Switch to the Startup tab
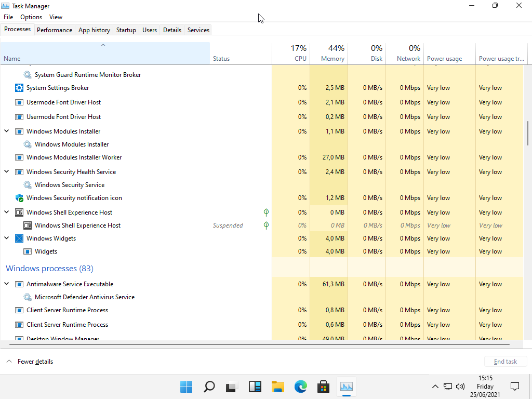This screenshot has width=532, height=399. (126, 30)
